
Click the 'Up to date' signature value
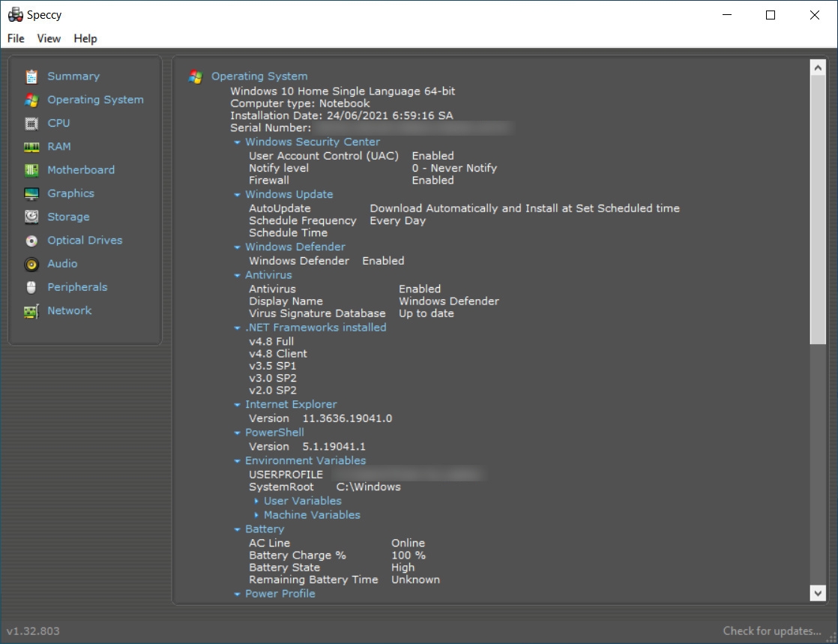click(426, 313)
